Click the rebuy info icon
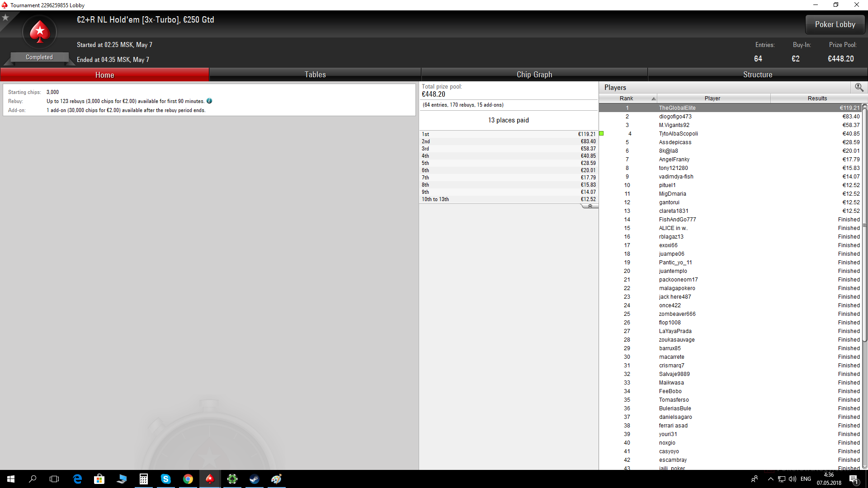Viewport: 868px width, 488px height. pos(209,101)
